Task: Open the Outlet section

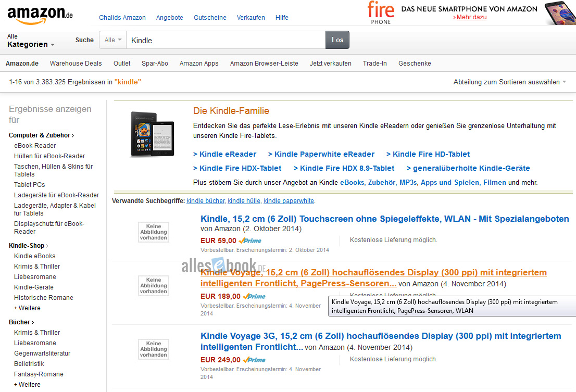Action: click(x=122, y=64)
